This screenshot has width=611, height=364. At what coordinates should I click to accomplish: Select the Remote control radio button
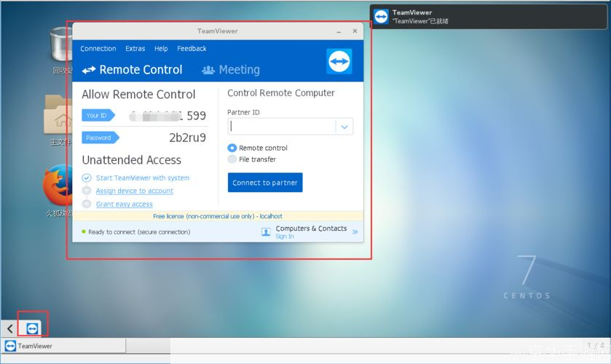pos(232,148)
